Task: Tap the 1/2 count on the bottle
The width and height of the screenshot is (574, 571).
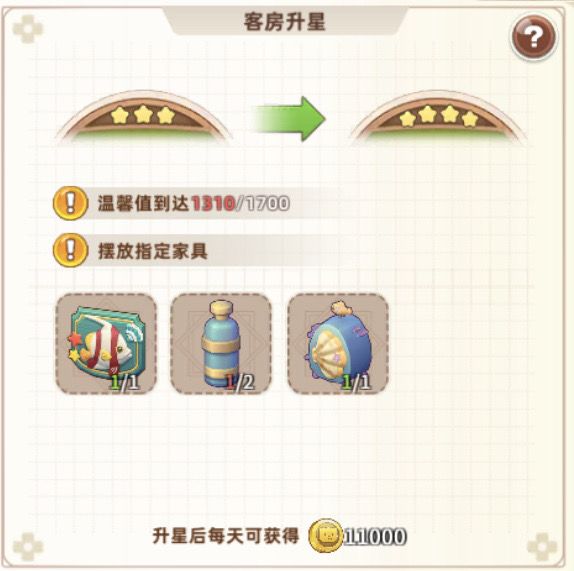Action: pos(240,382)
